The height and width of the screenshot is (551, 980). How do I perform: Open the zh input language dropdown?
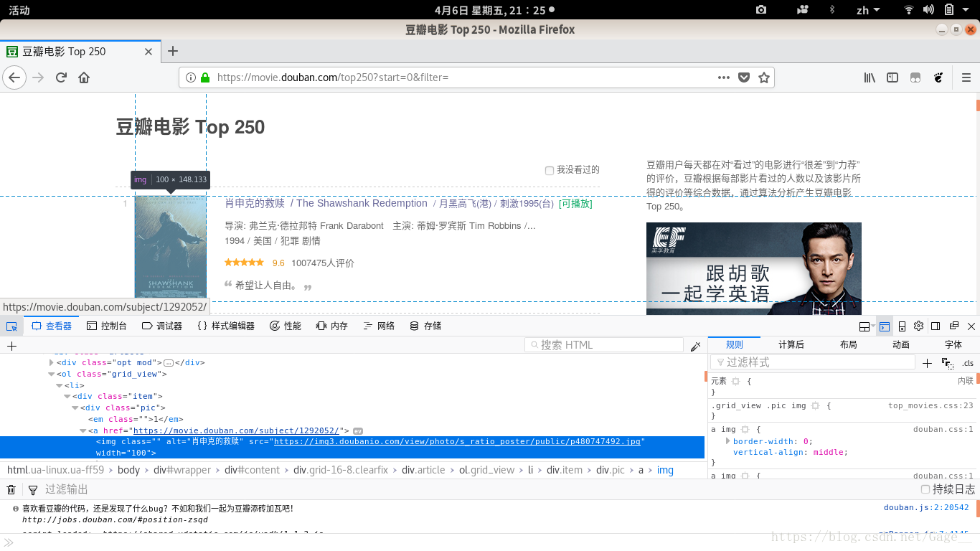(868, 10)
